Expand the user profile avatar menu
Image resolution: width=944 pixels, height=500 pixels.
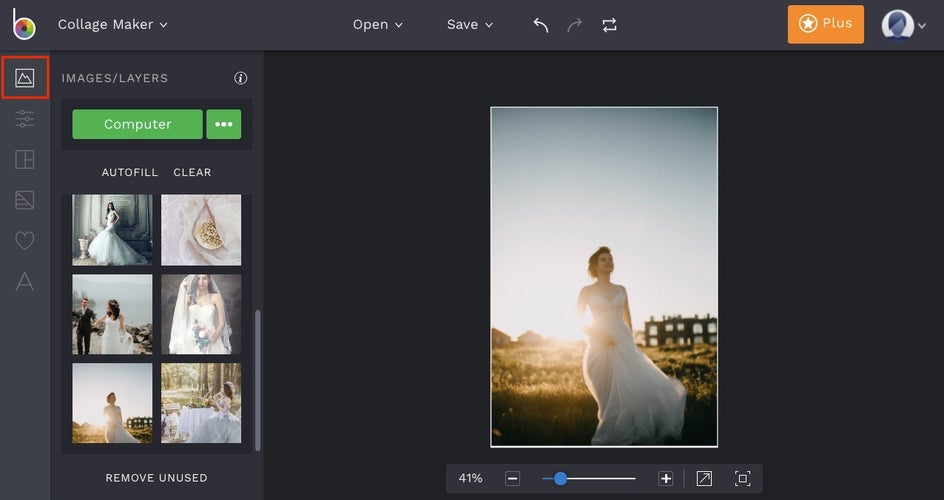click(x=903, y=25)
